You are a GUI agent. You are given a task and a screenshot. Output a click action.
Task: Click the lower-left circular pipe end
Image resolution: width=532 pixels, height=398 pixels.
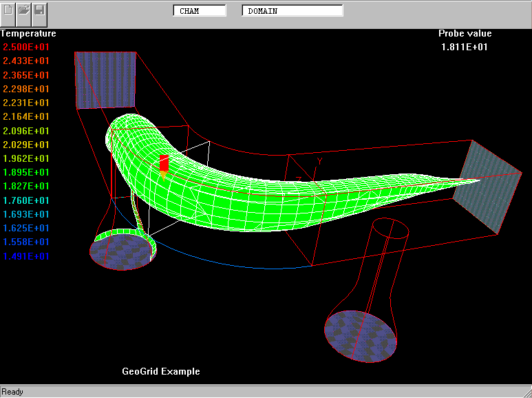120,252
